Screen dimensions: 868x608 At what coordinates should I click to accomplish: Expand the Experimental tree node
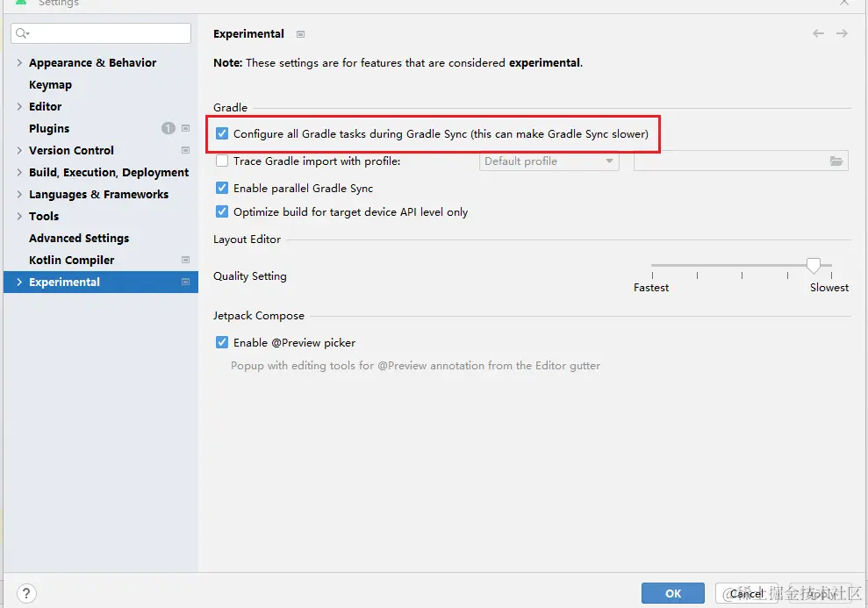click(19, 283)
